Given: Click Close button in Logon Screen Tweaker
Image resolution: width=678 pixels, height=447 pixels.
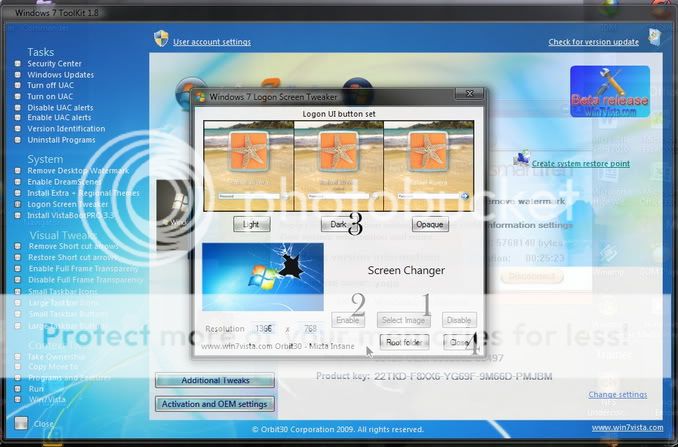Looking at the screenshot, I should pos(460,342).
